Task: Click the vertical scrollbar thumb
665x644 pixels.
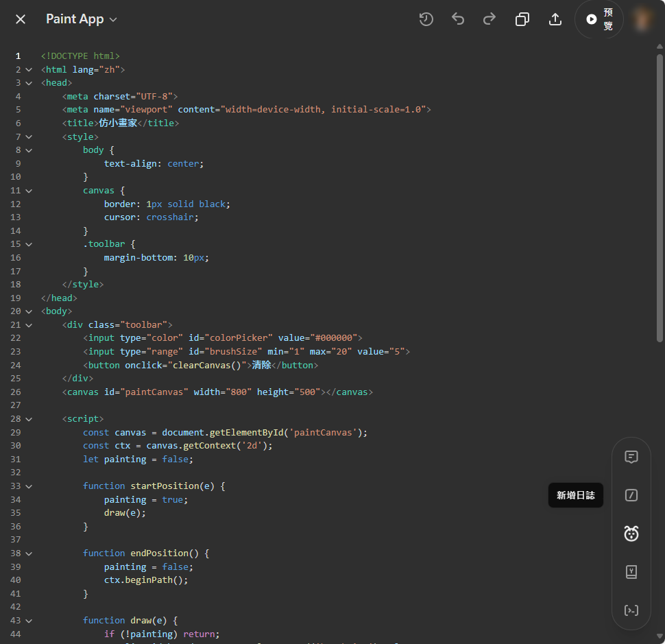Action: pyautogui.click(x=660, y=198)
